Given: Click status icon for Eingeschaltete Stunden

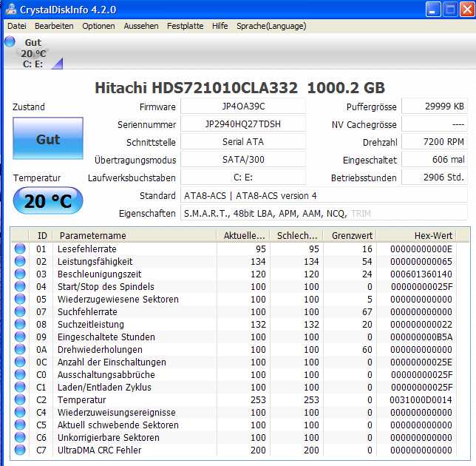Looking at the screenshot, I should [20, 337].
